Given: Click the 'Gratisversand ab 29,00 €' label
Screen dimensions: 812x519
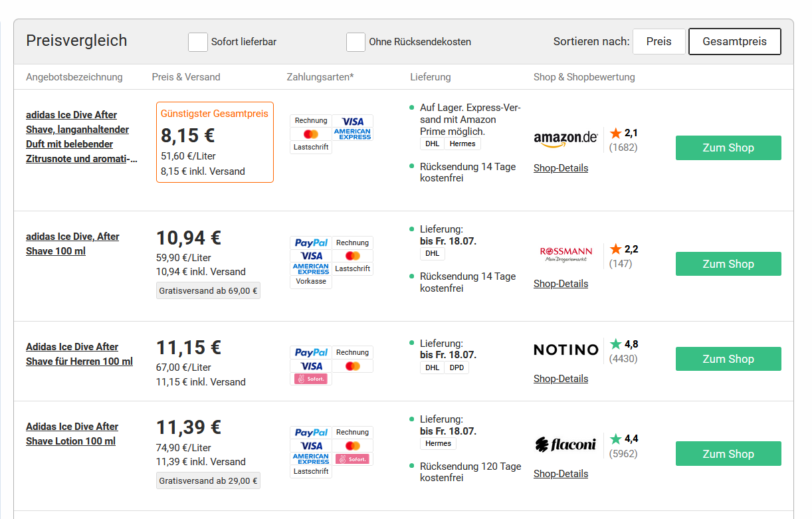Looking at the screenshot, I should 208,480.
